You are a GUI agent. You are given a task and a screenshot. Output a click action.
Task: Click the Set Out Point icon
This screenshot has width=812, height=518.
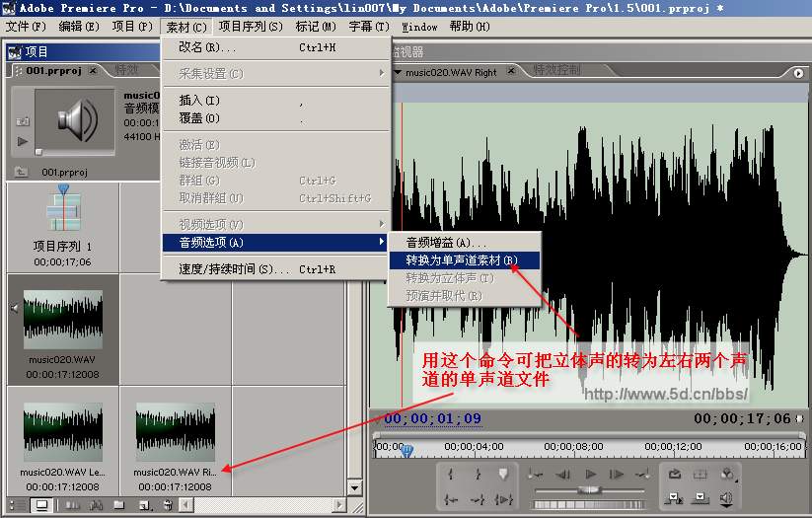(477, 474)
